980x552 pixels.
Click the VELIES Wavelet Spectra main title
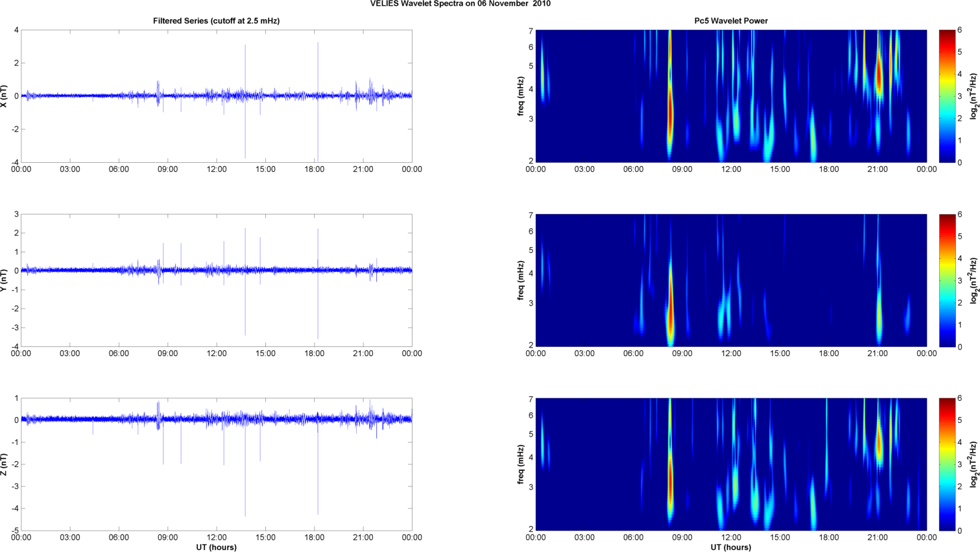(x=460, y=4)
